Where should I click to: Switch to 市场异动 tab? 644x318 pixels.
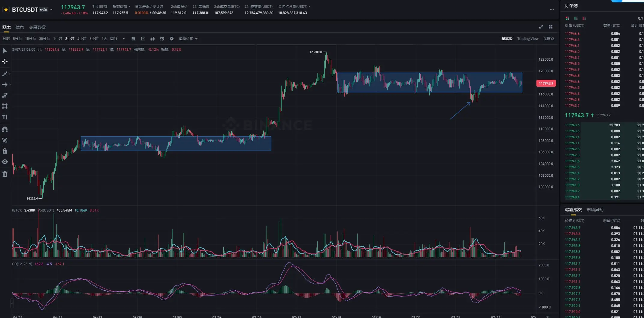[595, 210]
